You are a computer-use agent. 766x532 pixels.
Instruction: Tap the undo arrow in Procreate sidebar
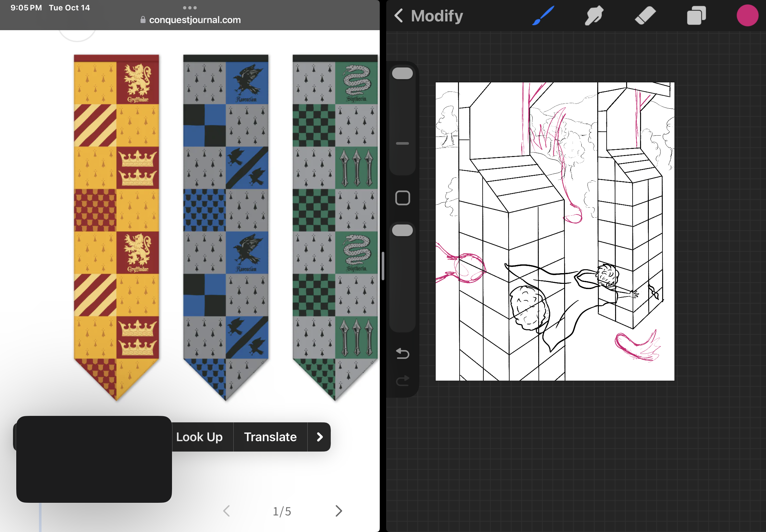pos(402,353)
